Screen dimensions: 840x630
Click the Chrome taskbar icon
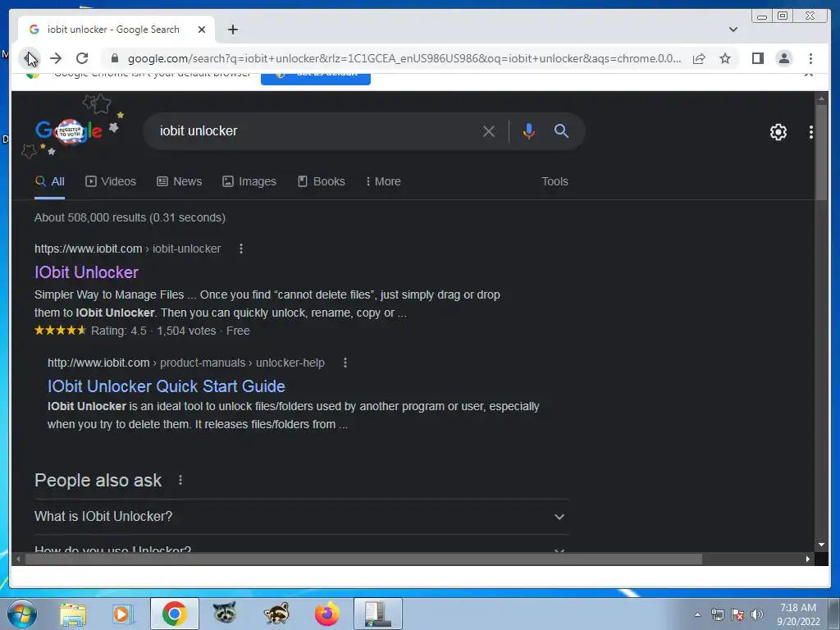[x=174, y=614]
